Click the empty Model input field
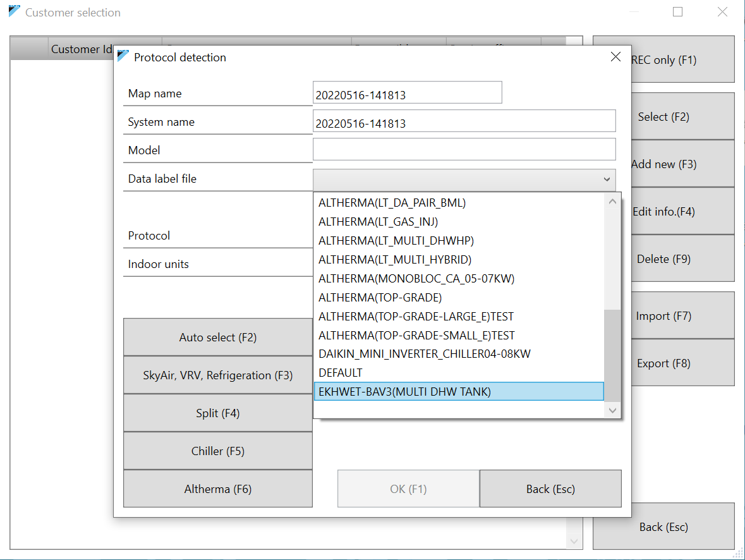745x560 pixels. 464,150
